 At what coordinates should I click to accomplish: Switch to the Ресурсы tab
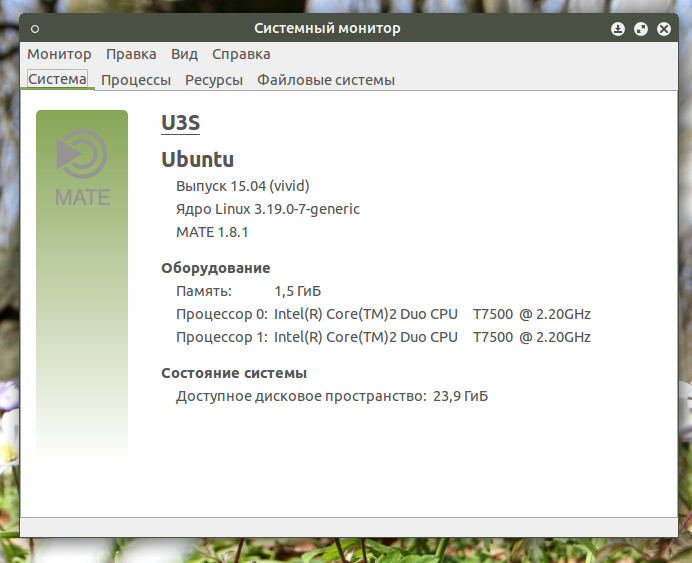point(214,80)
